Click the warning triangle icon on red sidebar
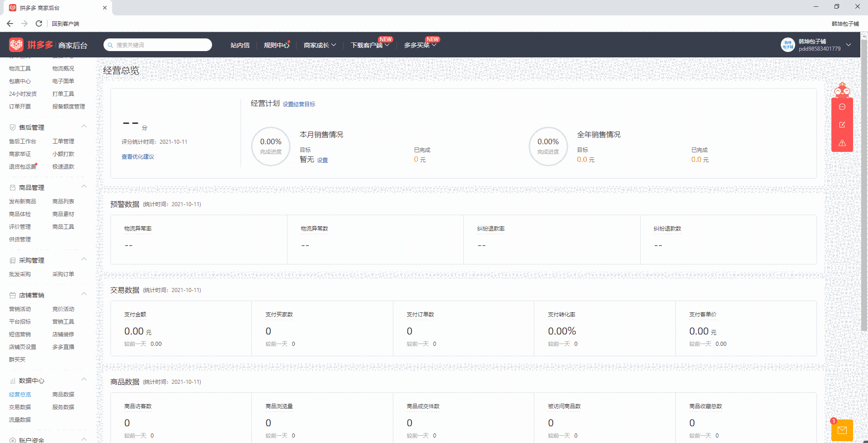Screen dimensions: 868x443 (842, 143)
